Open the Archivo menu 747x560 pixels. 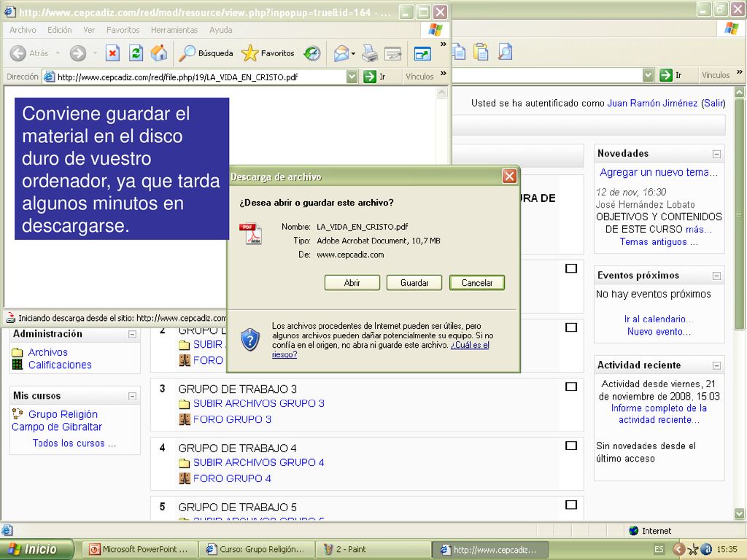click(23, 30)
